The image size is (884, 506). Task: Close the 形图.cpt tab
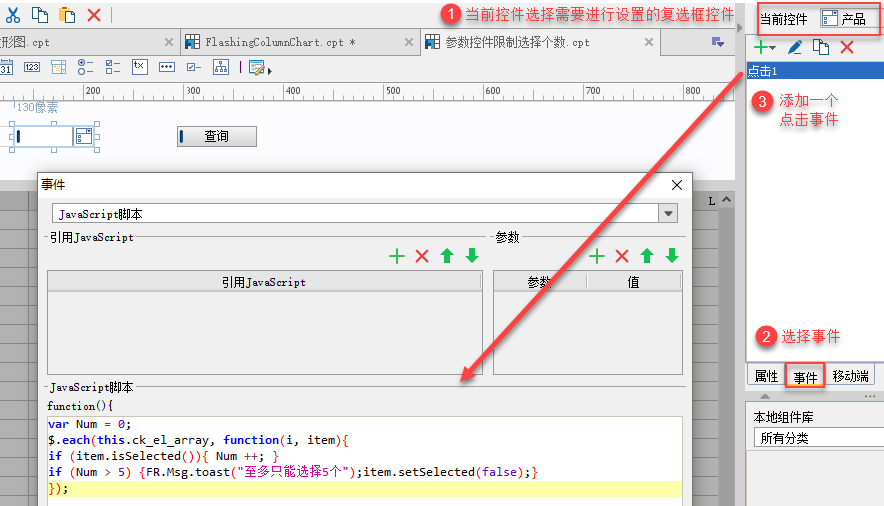[169, 42]
